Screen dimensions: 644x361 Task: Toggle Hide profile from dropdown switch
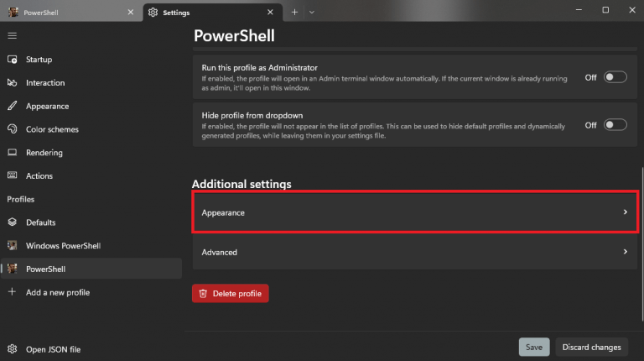click(615, 125)
